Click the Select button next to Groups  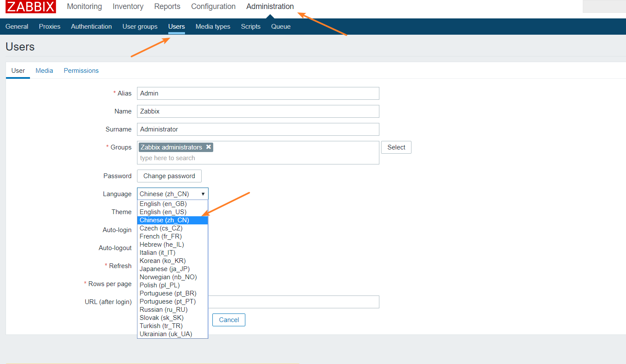(x=396, y=147)
